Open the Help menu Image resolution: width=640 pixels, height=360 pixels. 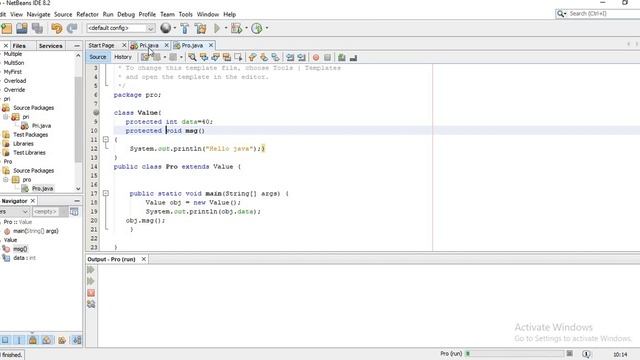(x=229, y=14)
